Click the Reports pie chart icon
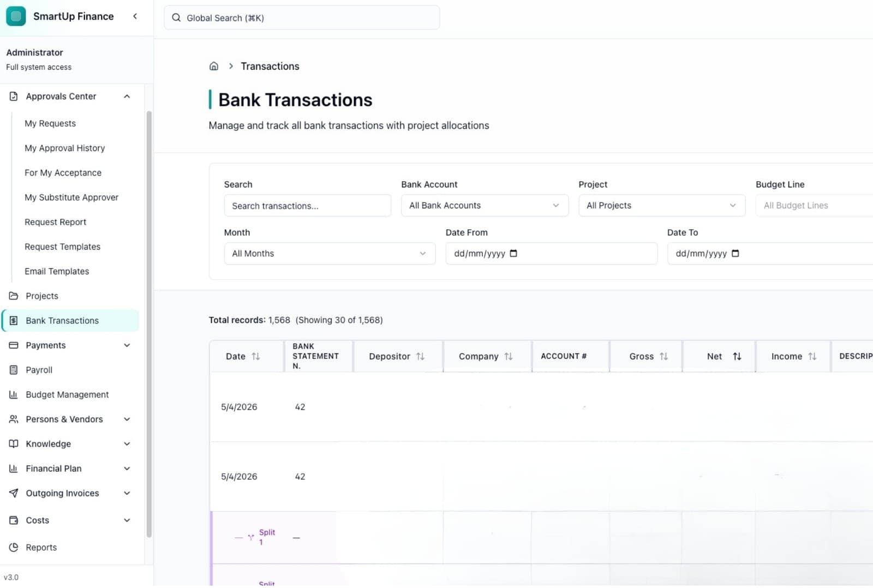 pos(14,548)
